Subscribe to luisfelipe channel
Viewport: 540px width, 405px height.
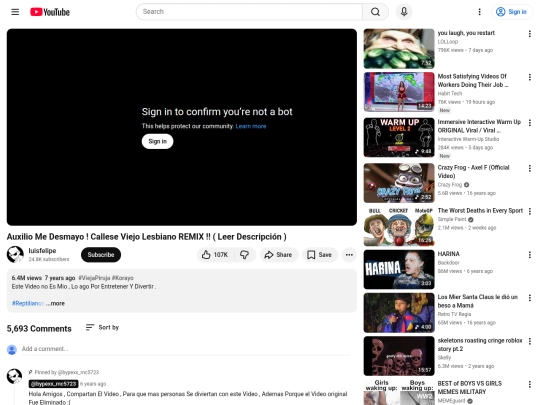click(x=101, y=255)
